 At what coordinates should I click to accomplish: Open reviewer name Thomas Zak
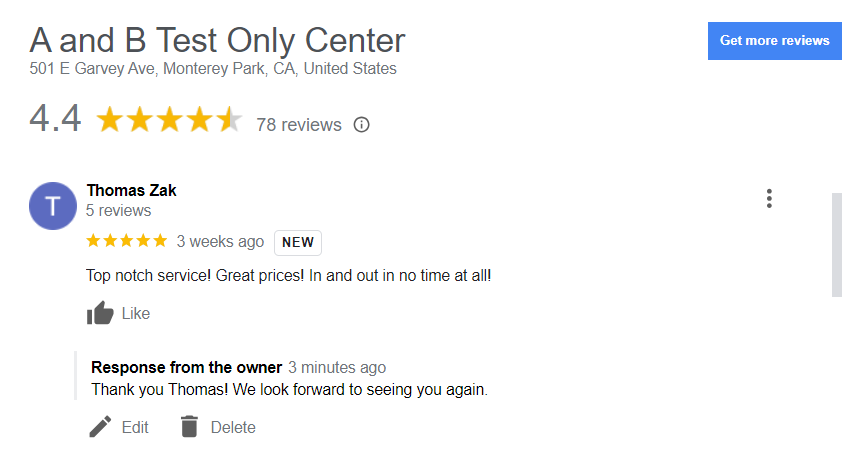coord(131,190)
